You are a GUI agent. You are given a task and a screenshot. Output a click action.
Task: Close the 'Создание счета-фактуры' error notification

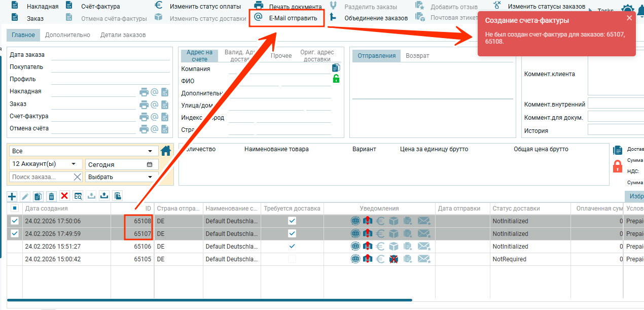tap(629, 18)
